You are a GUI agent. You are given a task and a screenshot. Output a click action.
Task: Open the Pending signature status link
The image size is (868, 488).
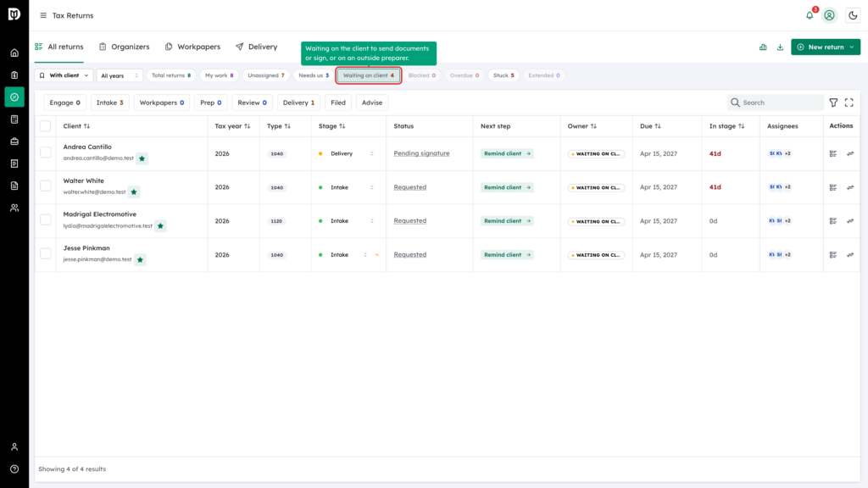point(421,153)
